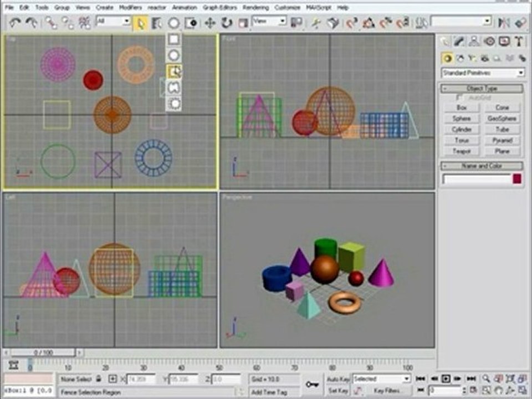This screenshot has width=532, height=399.
Task: Select the Lights category icon
Action: [x=472, y=58]
